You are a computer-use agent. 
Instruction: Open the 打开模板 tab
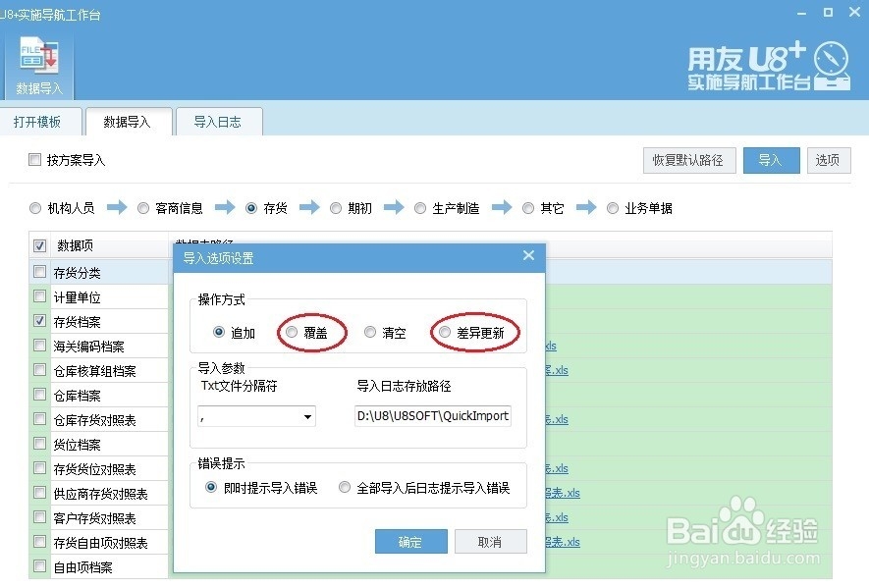pyautogui.click(x=37, y=122)
